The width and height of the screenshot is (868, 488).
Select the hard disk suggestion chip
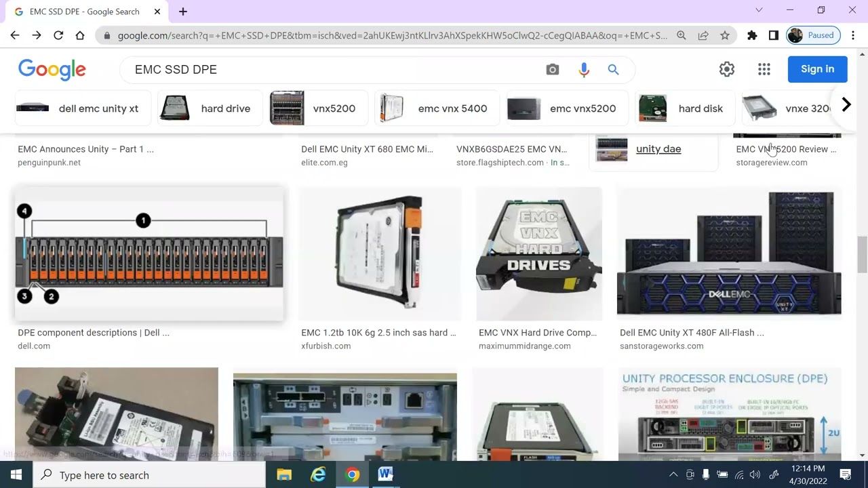pos(685,108)
